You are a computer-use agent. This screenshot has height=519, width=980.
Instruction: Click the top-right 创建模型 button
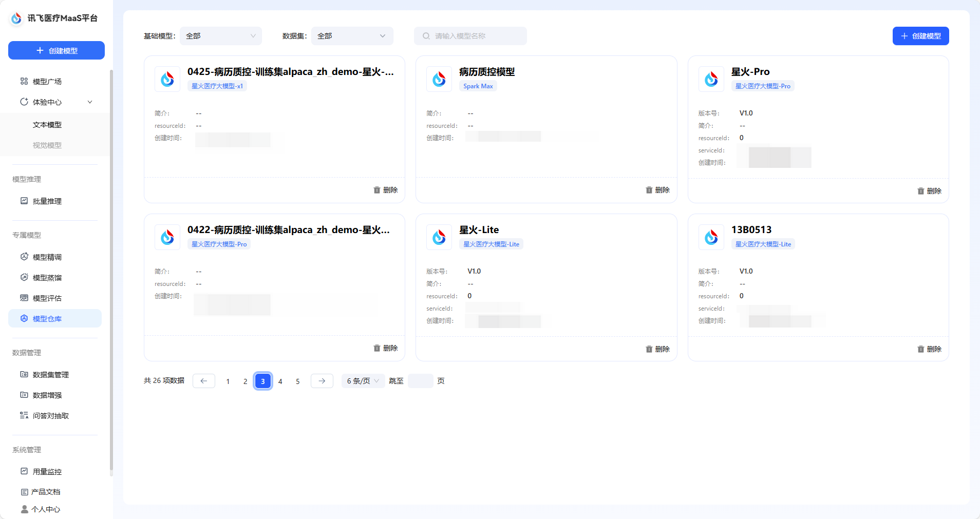tap(921, 36)
